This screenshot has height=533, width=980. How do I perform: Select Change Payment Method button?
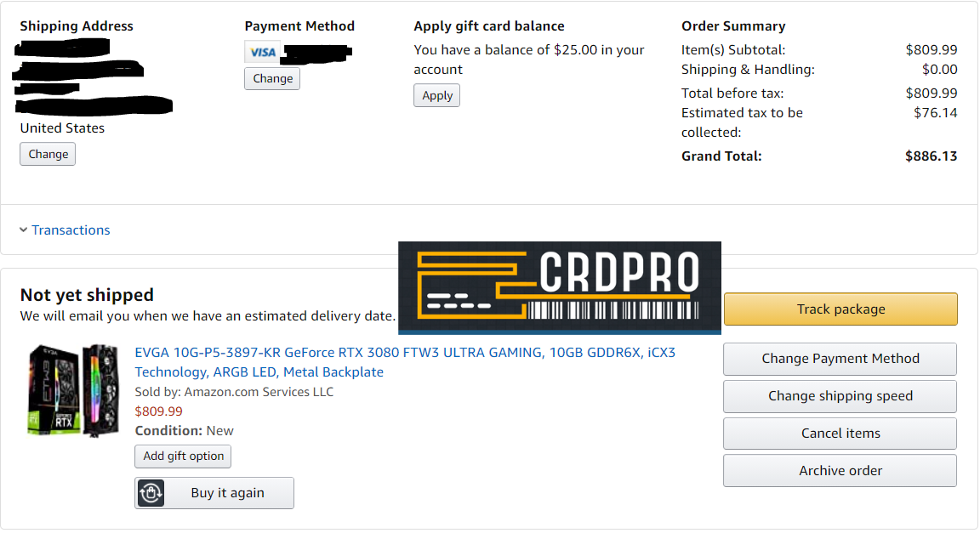(840, 359)
